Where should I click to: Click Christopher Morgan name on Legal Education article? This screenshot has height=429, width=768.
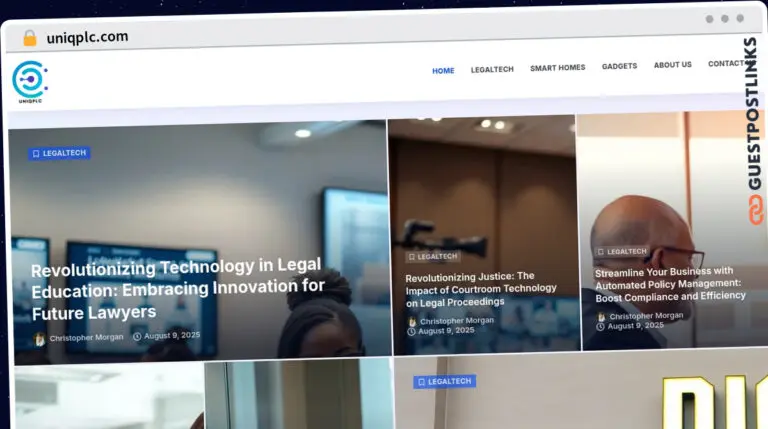pos(86,337)
